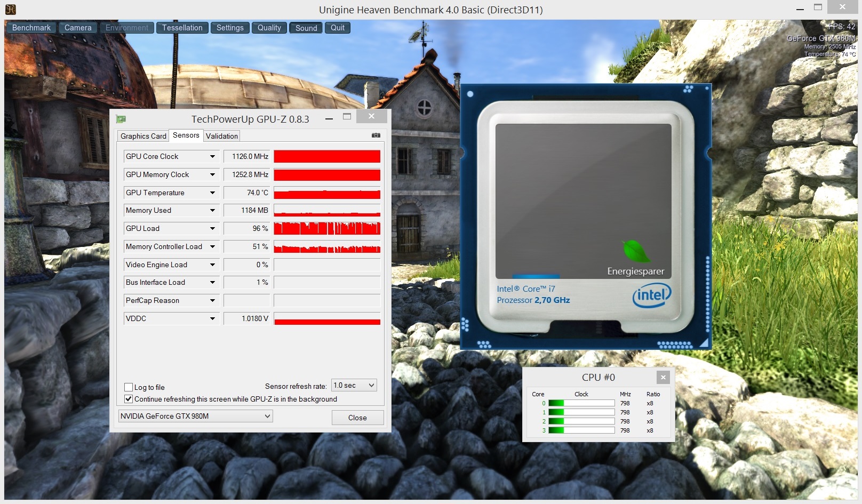Click the GPU Memory Clock red graph
The width and height of the screenshot is (862, 504).
click(x=327, y=174)
